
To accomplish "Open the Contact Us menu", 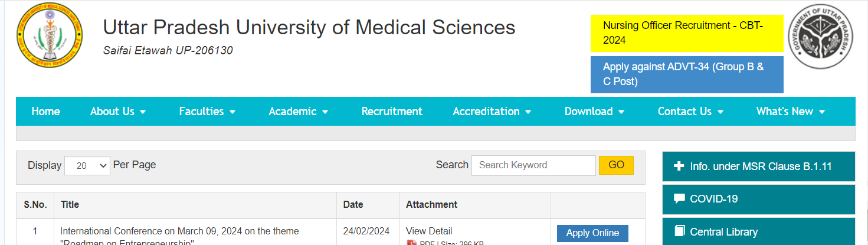I will point(690,111).
